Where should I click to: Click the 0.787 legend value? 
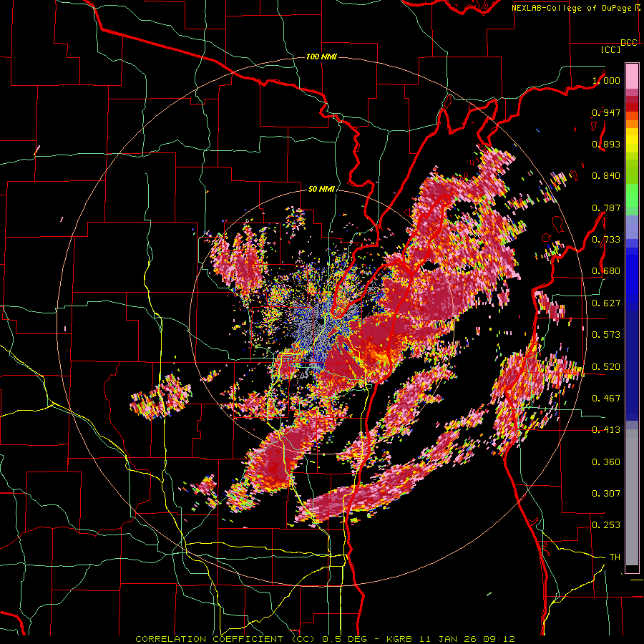[x=606, y=208]
